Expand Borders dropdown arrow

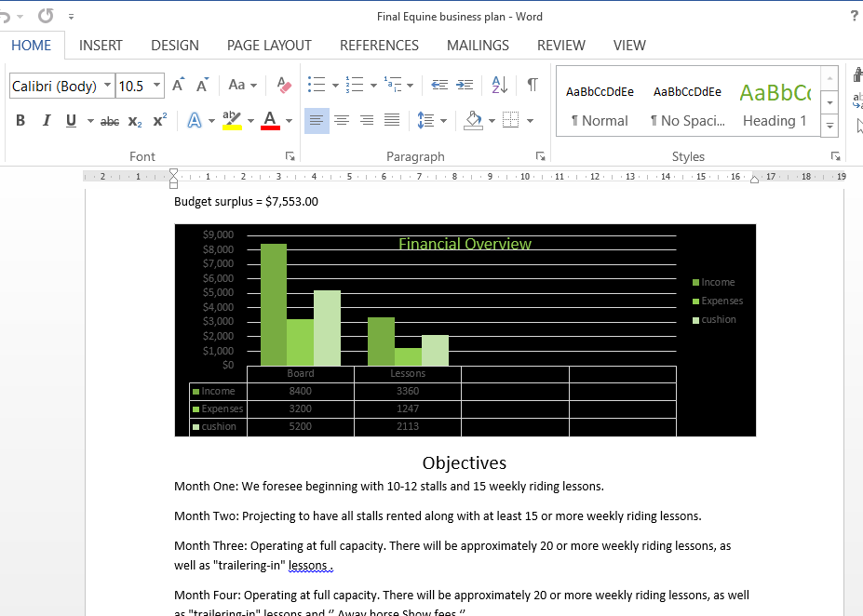[x=531, y=120]
